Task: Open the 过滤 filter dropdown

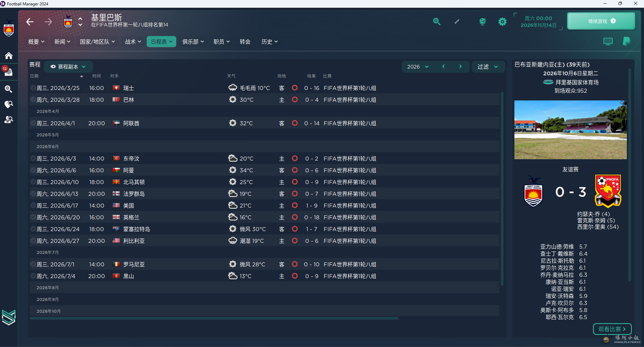Action: pyautogui.click(x=488, y=67)
